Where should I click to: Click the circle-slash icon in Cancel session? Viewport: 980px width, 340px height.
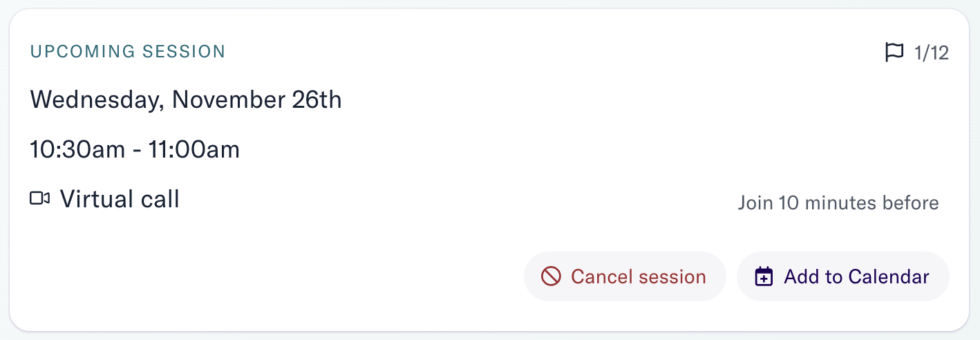coord(550,277)
